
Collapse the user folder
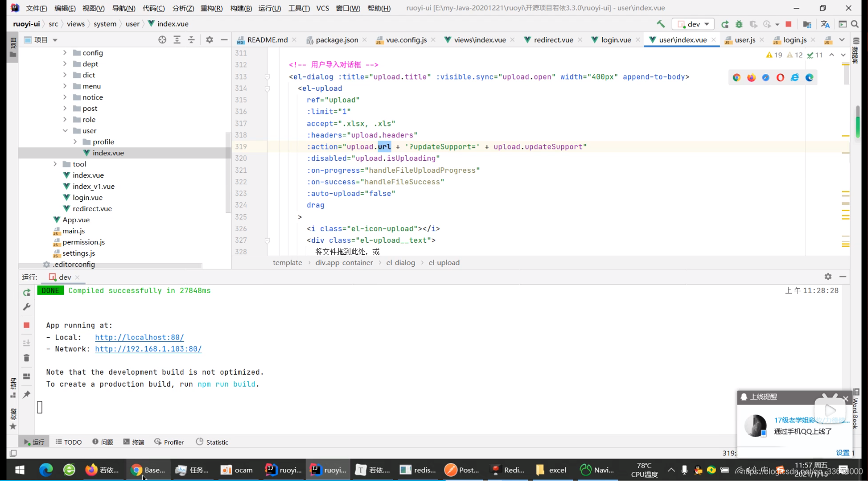pyautogui.click(x=65, y=130)
